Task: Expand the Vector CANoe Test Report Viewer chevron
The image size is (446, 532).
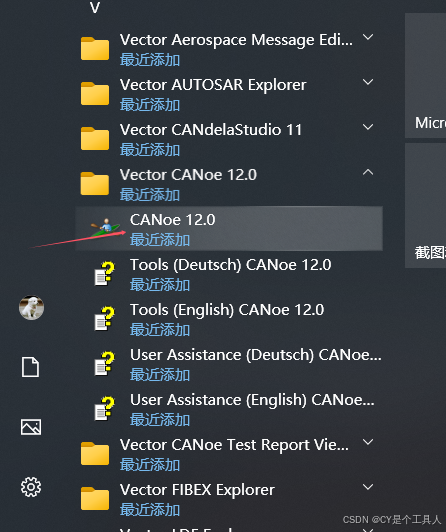Action: (x=368, y=442)
